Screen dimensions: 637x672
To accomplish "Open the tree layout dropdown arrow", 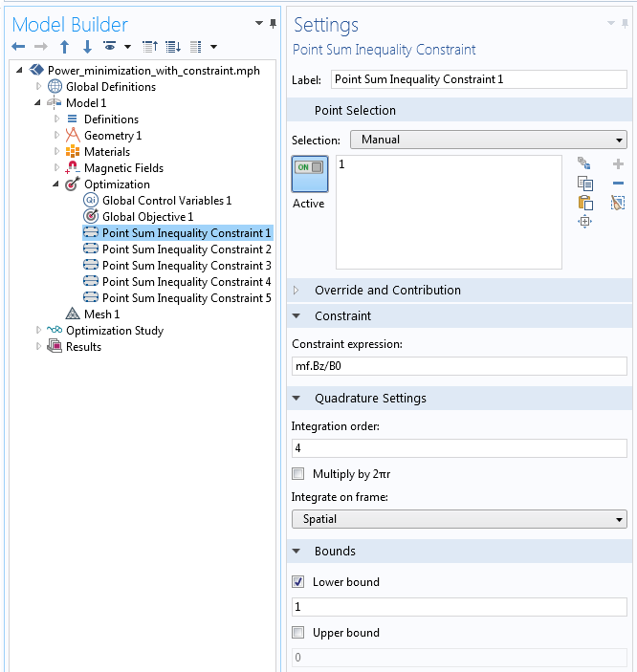I will tap(213, 46).
